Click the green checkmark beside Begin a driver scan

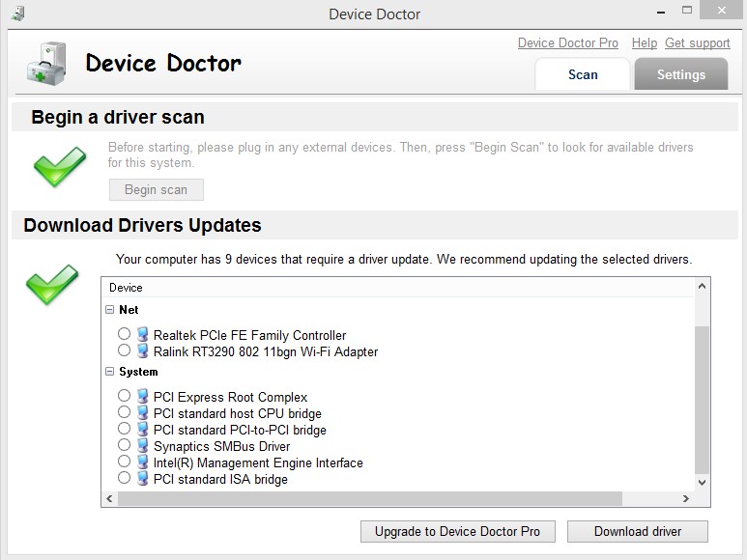60,166
